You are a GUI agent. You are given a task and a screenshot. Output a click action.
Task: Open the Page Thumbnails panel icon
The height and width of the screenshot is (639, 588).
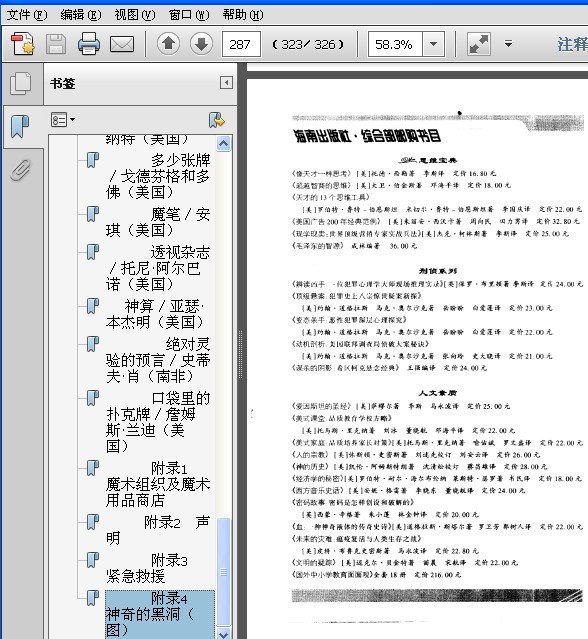click(20, 84)
